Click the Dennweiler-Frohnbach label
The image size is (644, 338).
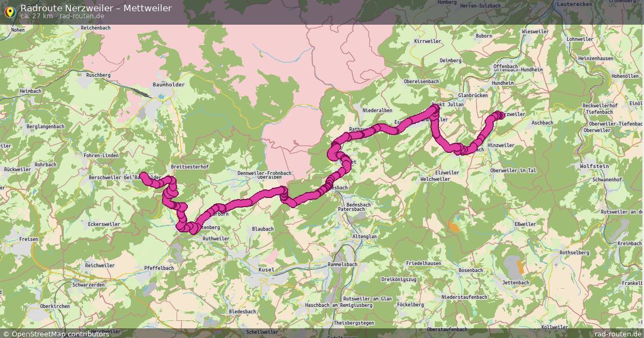[x=264, y=173]
